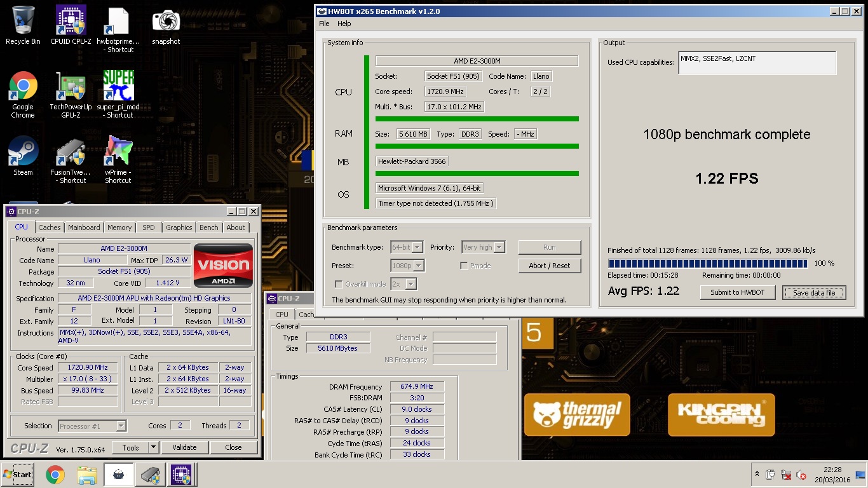The height and width of the screenshot is (488, 868).
Task: Click the Save data file button
Action: tap(814, 292)
